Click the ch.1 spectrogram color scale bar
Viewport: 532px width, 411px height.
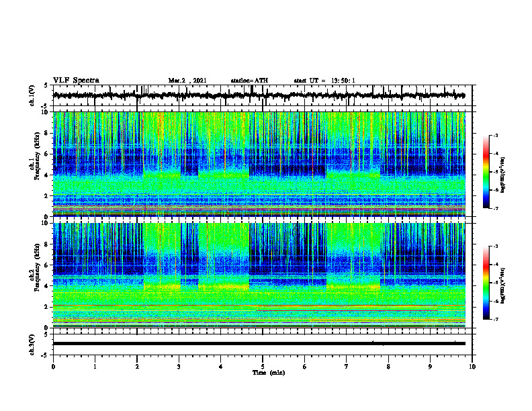pyautogui.click(x=486, y=172)
